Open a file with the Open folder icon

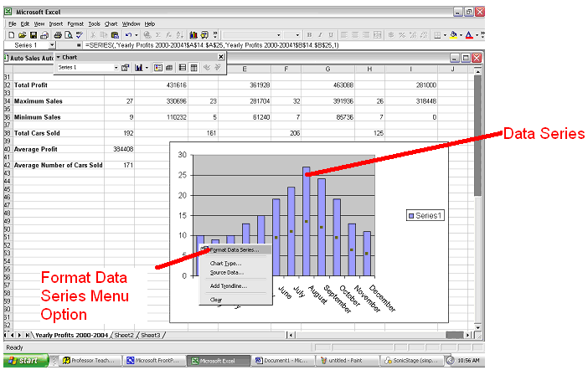(x=21, y=35)
